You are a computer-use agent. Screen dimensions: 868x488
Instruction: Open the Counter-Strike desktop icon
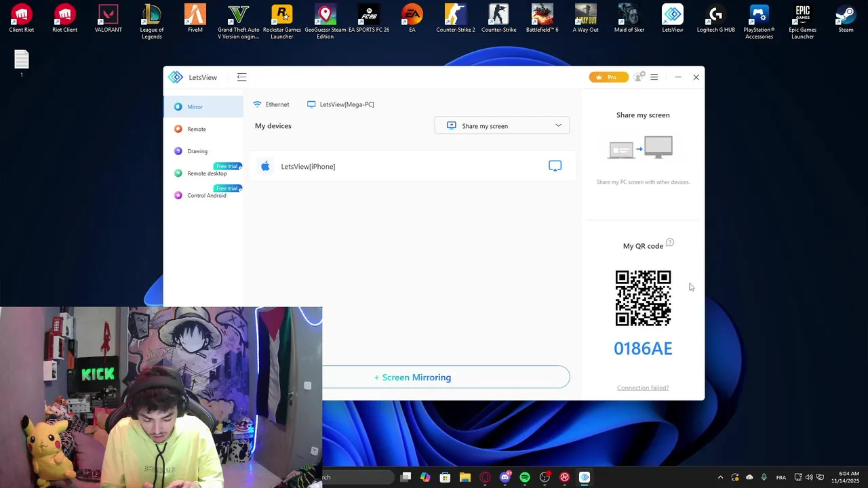tap(499, 19)
